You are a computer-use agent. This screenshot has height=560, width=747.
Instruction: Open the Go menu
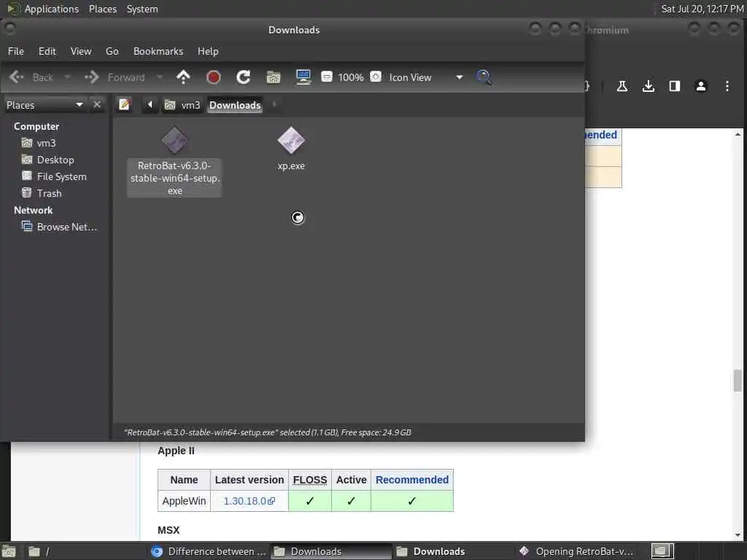[x=112, y=51]
